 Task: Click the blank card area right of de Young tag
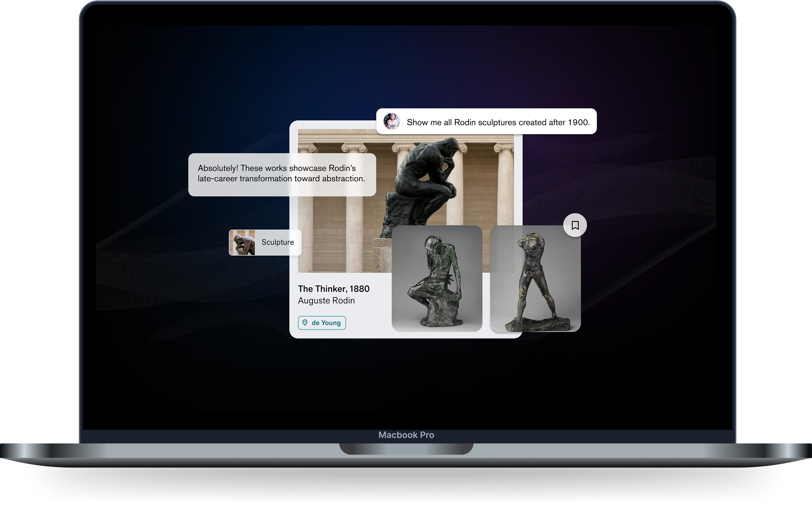coord(368,323)
